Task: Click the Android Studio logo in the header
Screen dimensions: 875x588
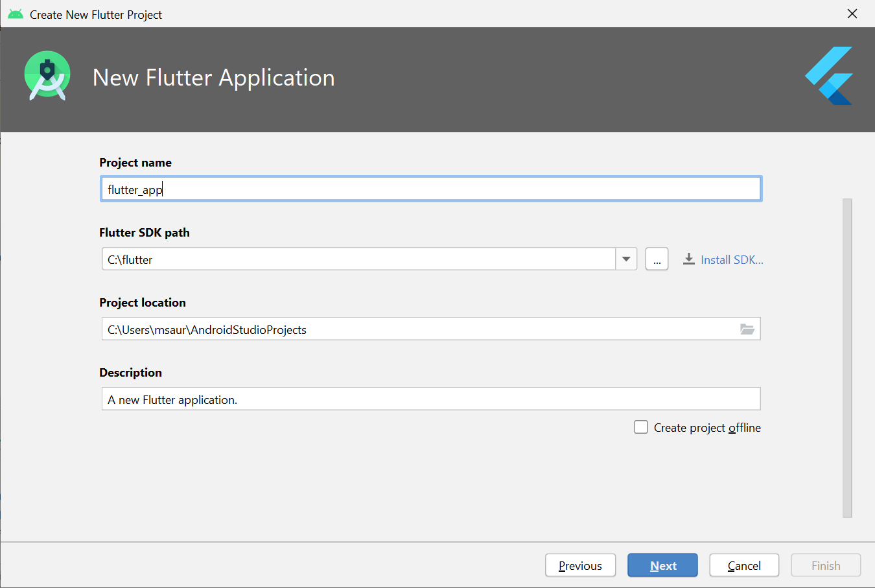Action: click(47, 76)
